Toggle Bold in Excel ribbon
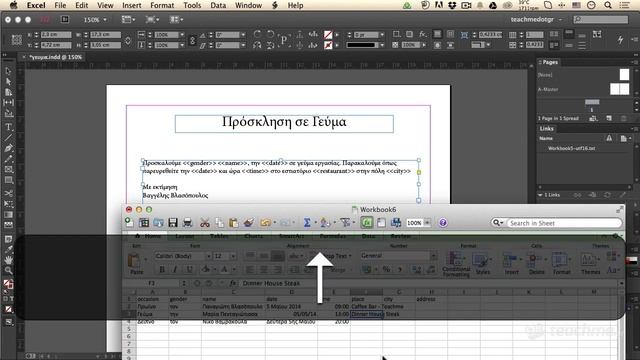The image size is (640, 360). click(x=162, y=269)
